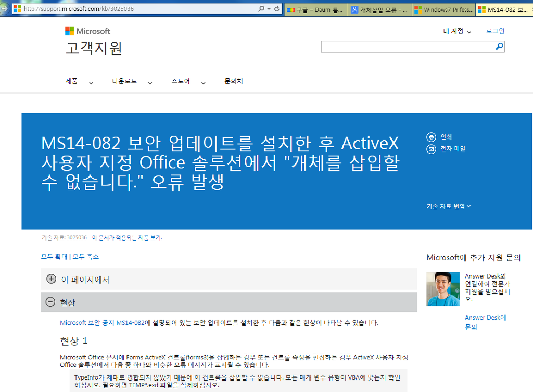Open the 스토어 dropdown menu

coord(188,81)
